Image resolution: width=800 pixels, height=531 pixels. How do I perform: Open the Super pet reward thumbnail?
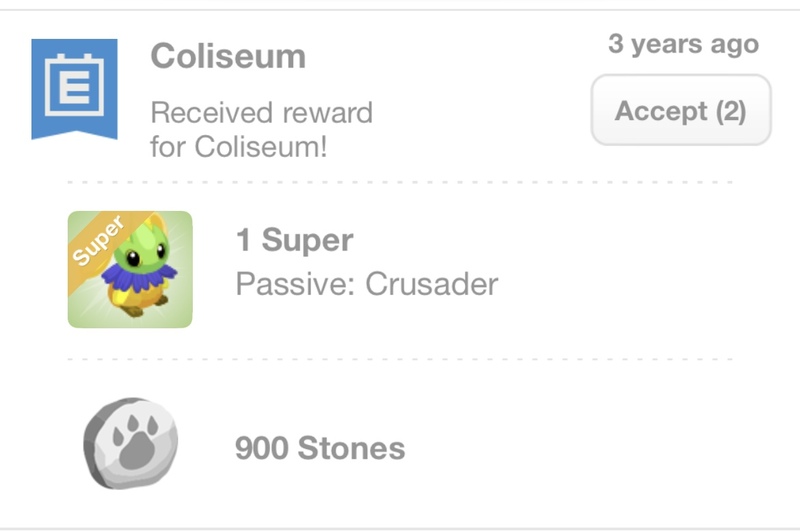click(130, 269)
